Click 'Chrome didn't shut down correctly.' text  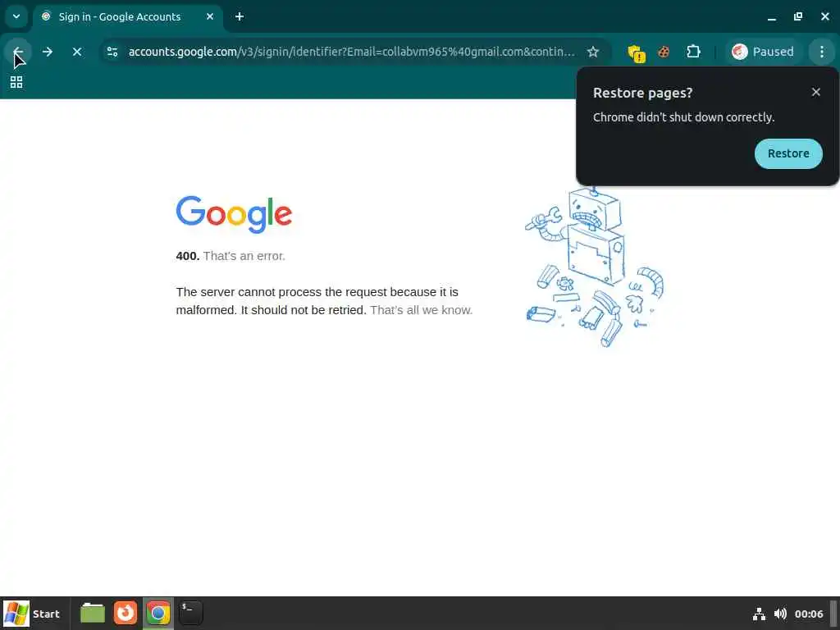tap(683, 117)
